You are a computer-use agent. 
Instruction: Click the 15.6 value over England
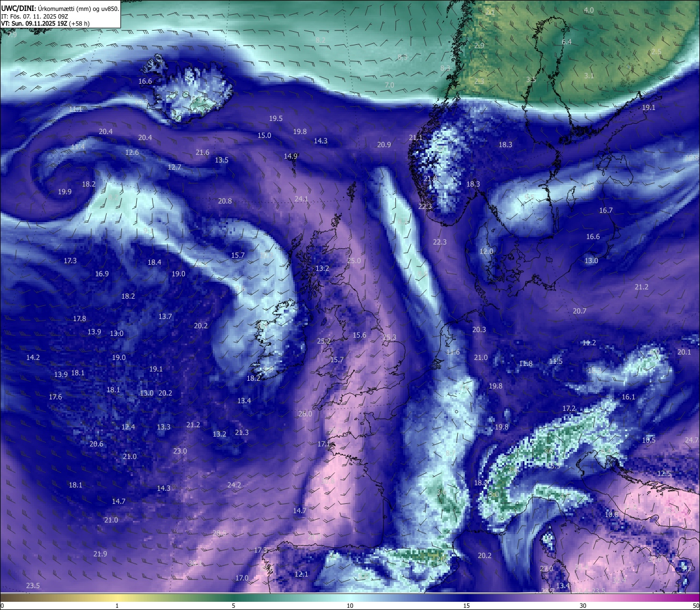(359, 335)
